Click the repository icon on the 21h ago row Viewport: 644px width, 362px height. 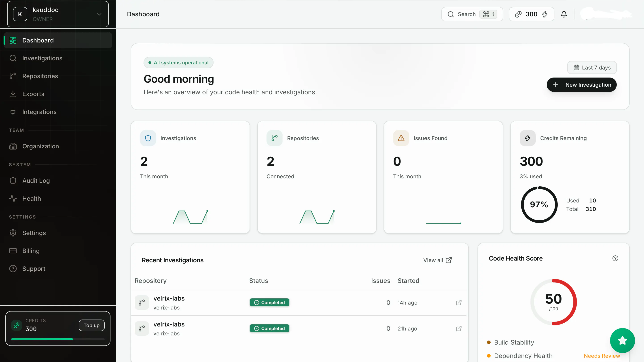coord(142,328)
